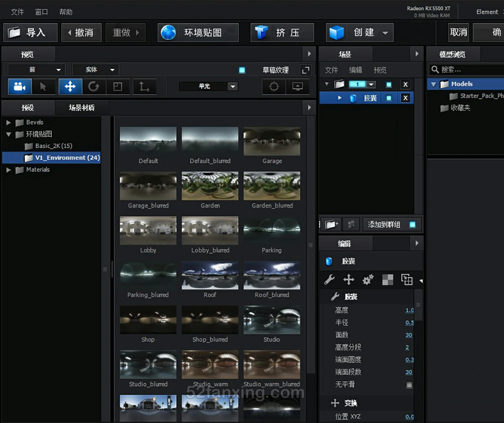Select the Garden environment thumbnail
Image resolution: width=504 pixels, height=423 pixels.
tap(210, 186)
